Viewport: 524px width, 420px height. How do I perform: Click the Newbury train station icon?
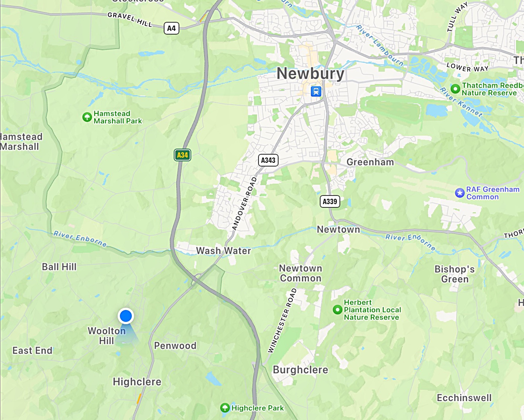click(316, 91)
